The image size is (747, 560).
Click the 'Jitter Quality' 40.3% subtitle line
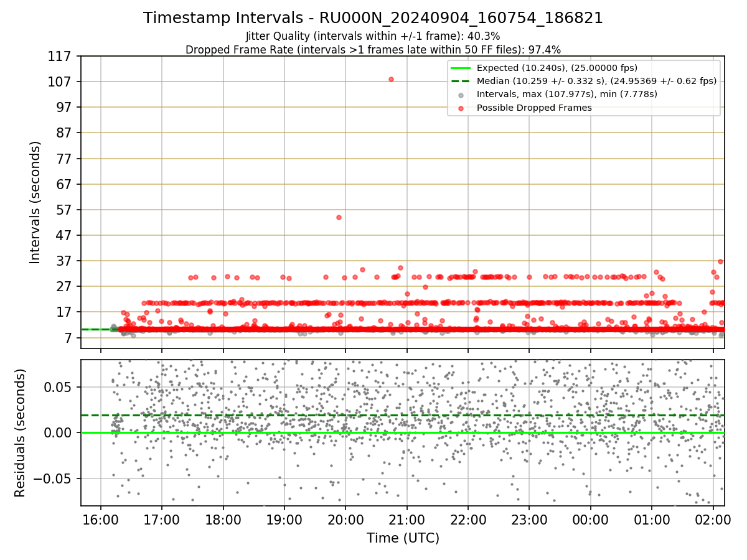tap(373, 36)
